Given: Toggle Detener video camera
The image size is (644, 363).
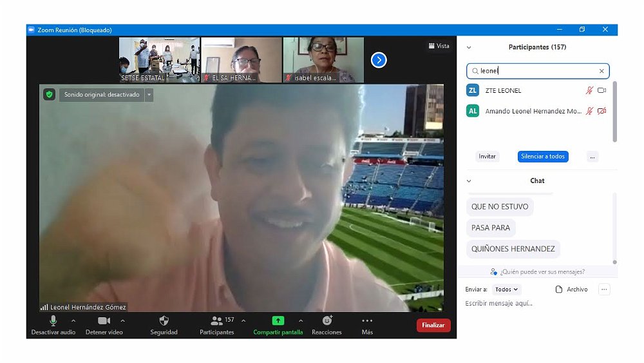Looking at the screenshot, I should (x=104, y=321).
